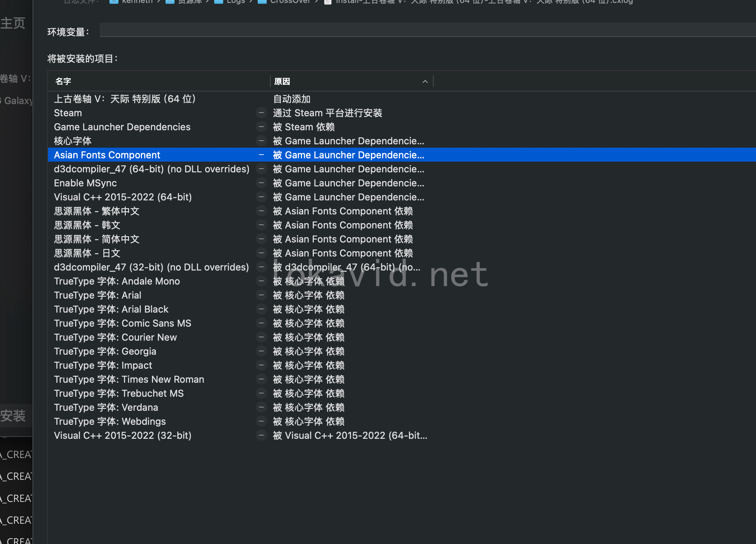Click the minus icon for Asian Fonts Component
This screenshot has width=756, height=544.
click(x=261, y=155)
